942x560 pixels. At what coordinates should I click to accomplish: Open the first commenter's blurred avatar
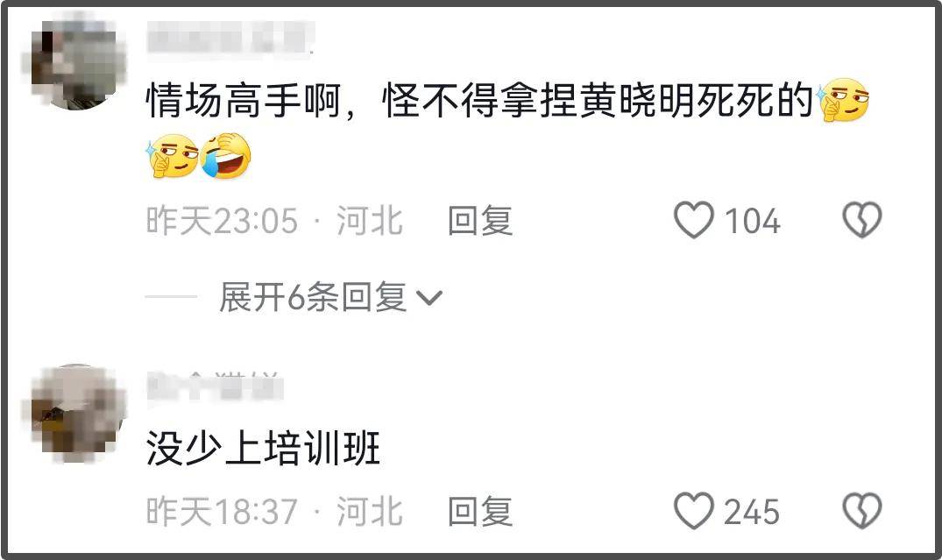pos(74,65)
